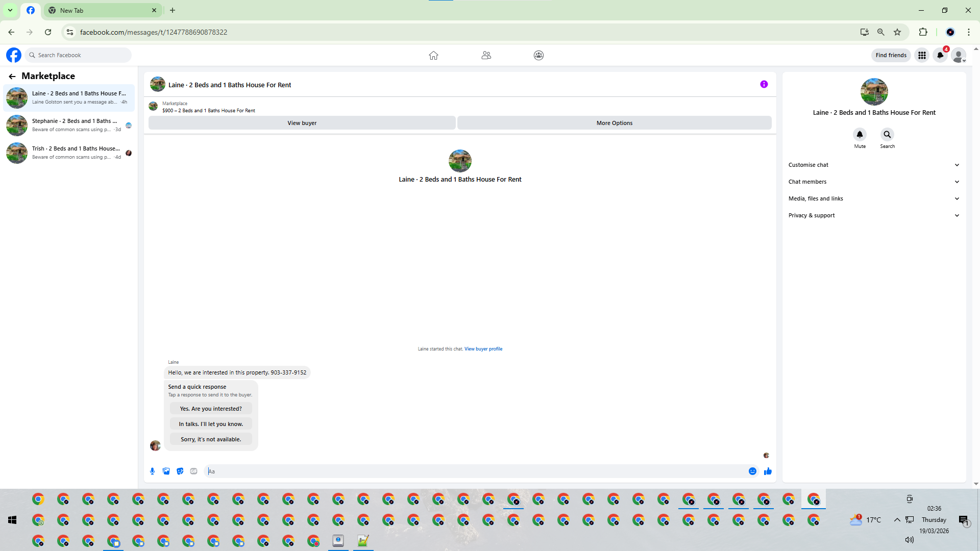Open the GIF picker icon
Image resolution: width=980 pixels, height=551 pixels.
point(193,471)
